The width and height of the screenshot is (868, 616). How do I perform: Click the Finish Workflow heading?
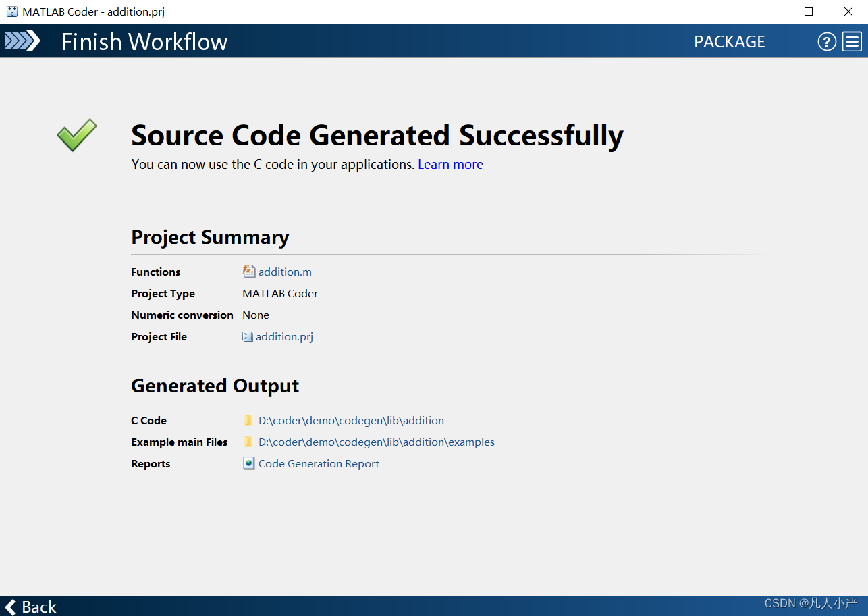tap(144, 42)
